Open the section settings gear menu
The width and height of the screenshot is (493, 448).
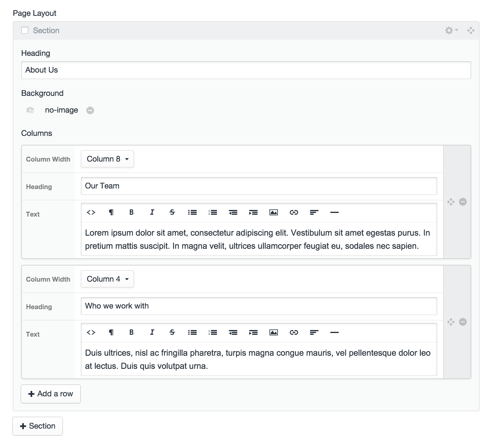pos(451,30)
